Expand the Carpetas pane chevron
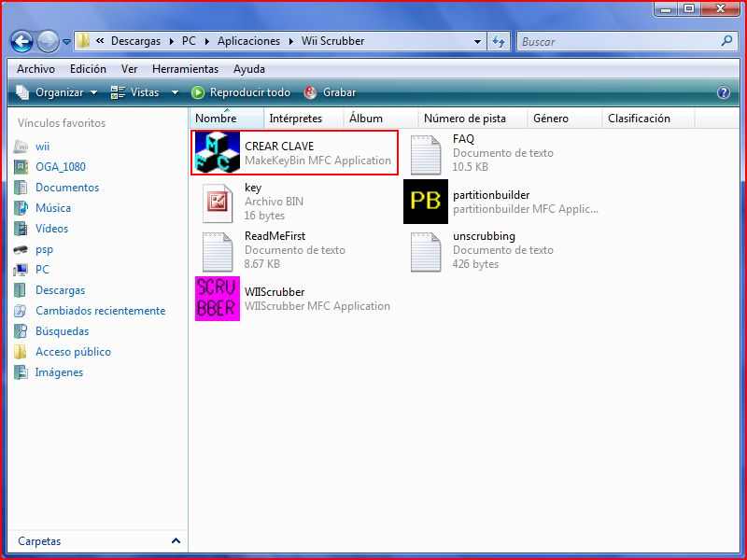Image resolution: width=747 pixels, height=560 pixels. (x=176, y=540)
